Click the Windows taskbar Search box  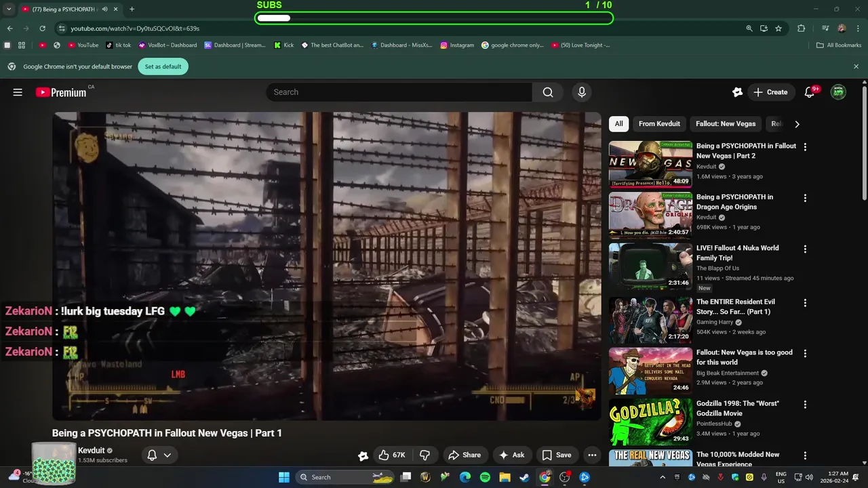pos(346,477)
